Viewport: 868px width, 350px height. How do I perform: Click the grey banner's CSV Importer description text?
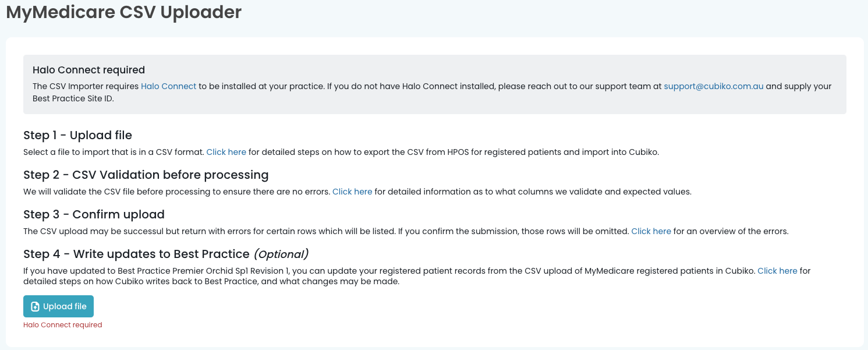coord(432,91)
